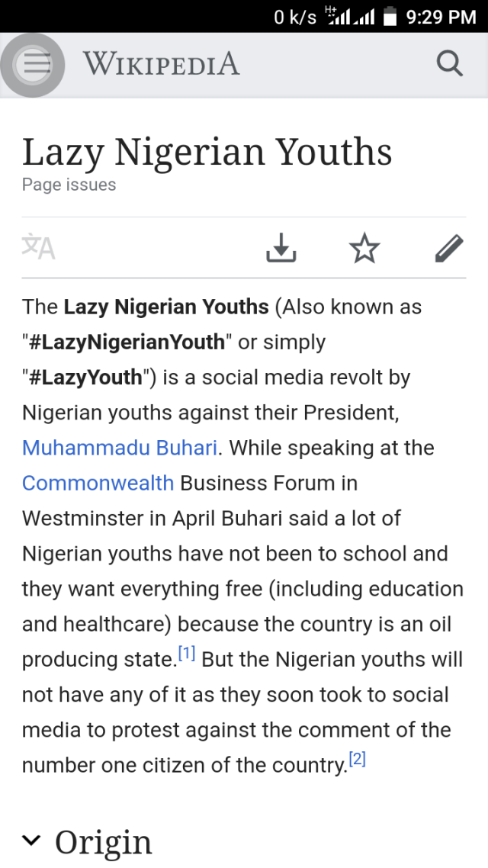Jump to citation reference 2

click(357, 760)
